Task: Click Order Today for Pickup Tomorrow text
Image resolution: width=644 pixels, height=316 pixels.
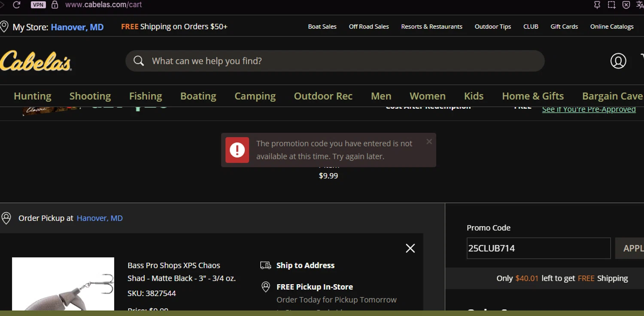Action: click(337, 300)
